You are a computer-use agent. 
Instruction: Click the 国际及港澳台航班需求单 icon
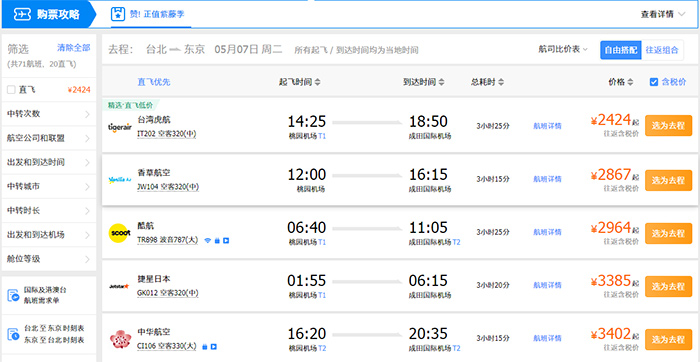(x=13, y=295)
